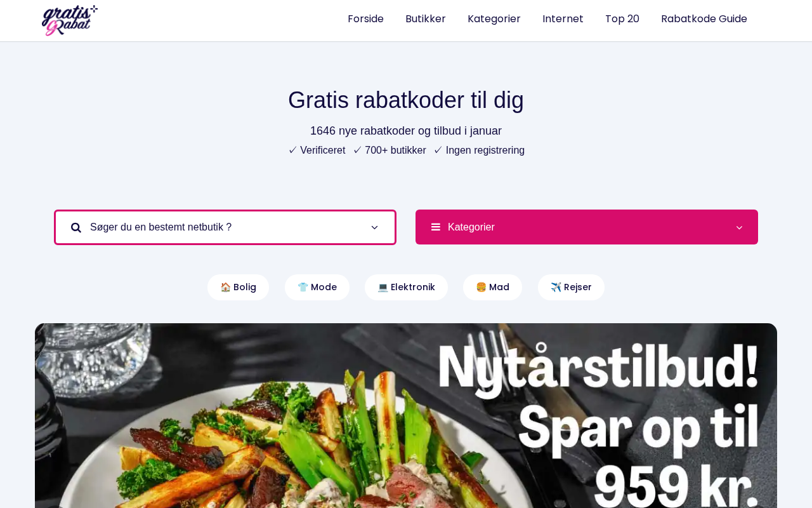Open the Internet nav link
812x508 pixels.
click(x=563, y=19)
